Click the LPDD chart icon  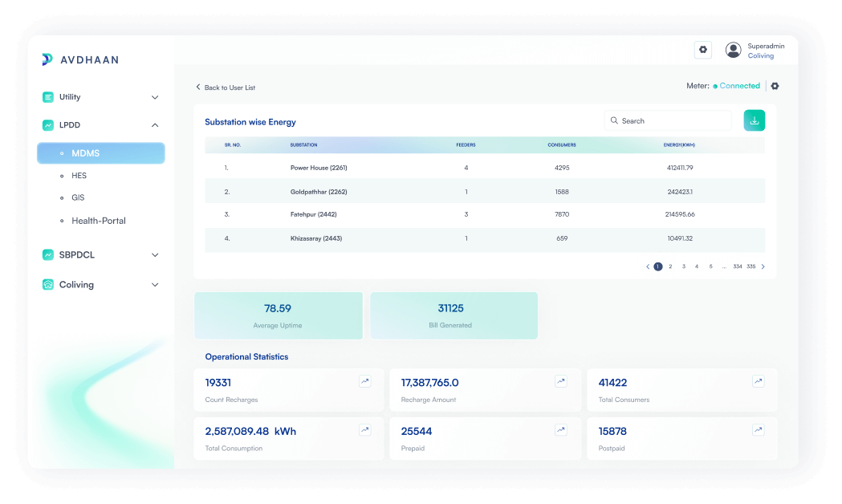click(x=48, y=124)
